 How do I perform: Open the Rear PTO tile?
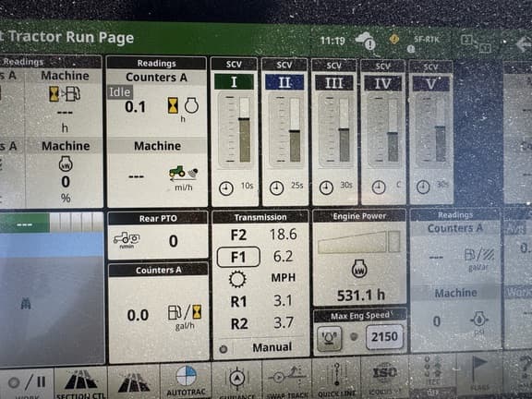click(x=158, y=236)
